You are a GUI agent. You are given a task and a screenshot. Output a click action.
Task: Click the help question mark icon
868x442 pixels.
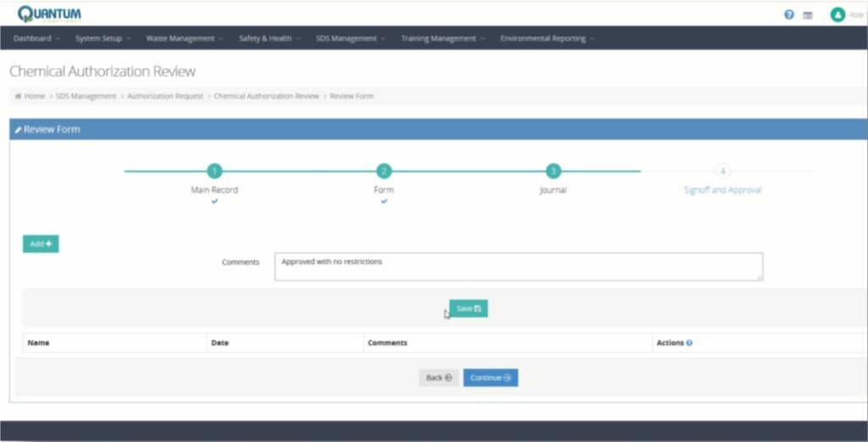point(789,14)
